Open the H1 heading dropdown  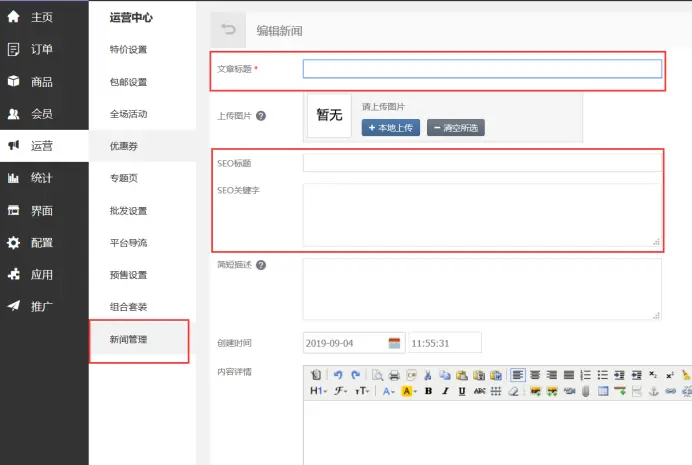[317, 391]
